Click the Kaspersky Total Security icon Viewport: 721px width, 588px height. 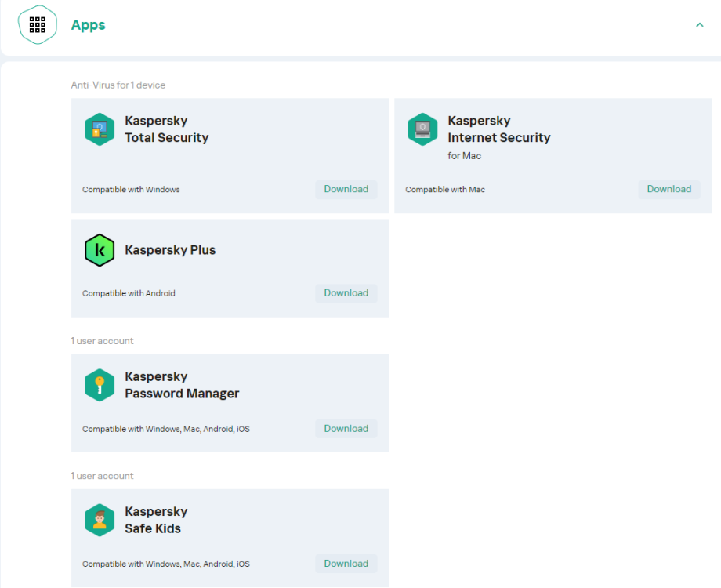(x=100, y=129)
